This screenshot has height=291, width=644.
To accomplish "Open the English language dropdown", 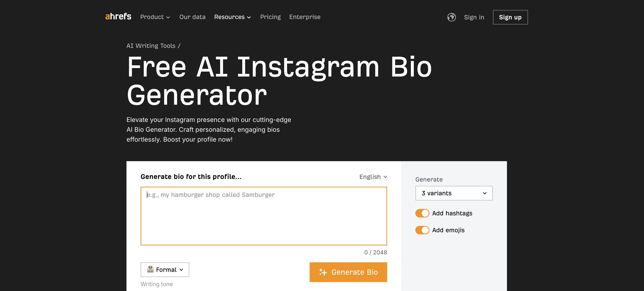I will tap(373, 177).
